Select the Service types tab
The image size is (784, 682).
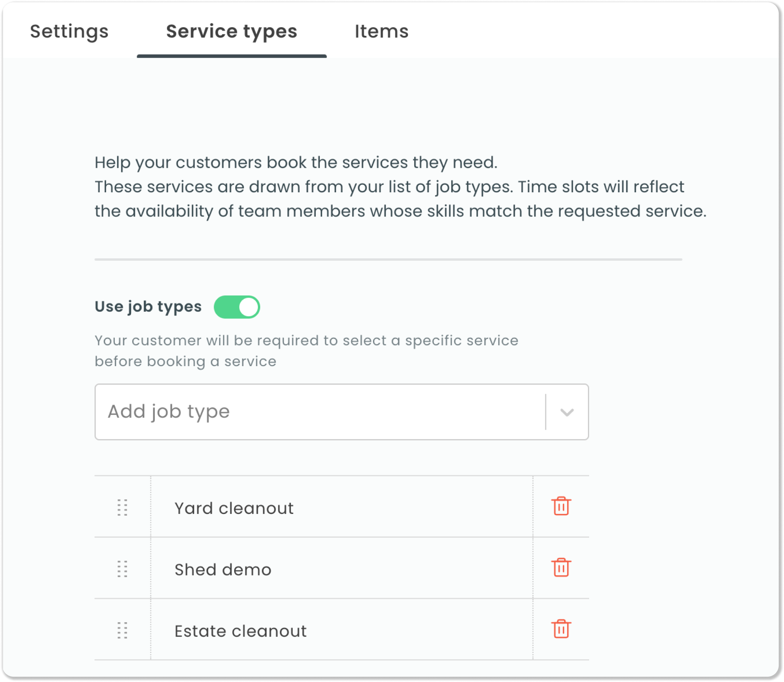coord(231,31)
